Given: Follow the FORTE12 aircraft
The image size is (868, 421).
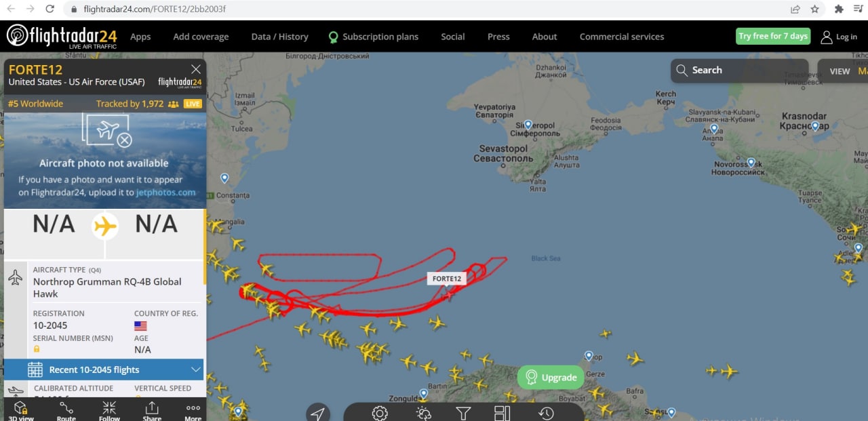Looking at the screenshot, I should tap(109, 409).
